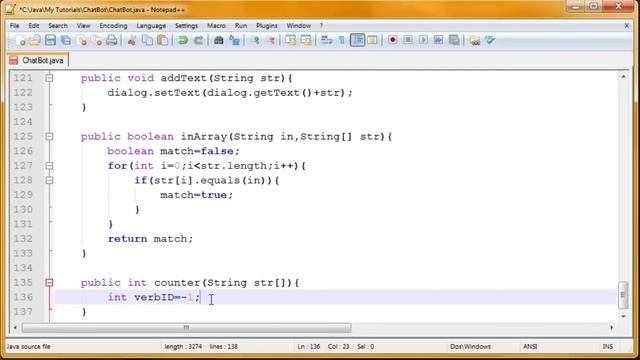640x360 pixels.
Task: Click the Playback macro icon
Action: tap(423, 40)
